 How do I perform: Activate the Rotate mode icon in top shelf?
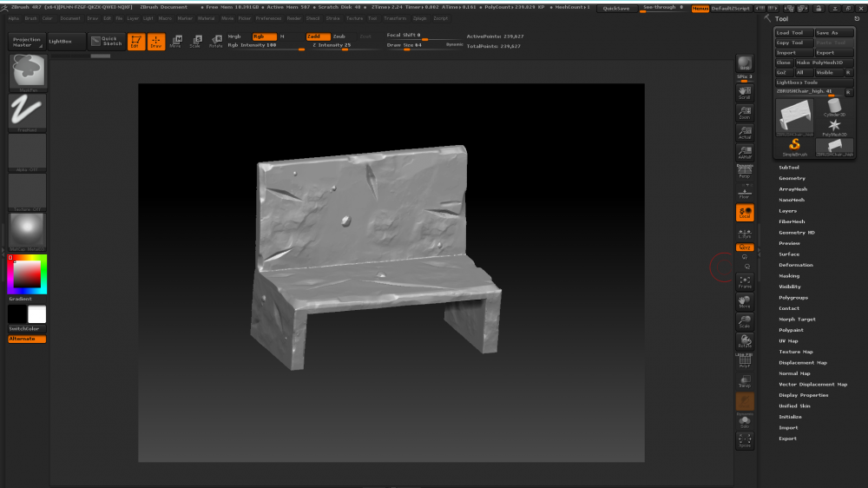215,42
